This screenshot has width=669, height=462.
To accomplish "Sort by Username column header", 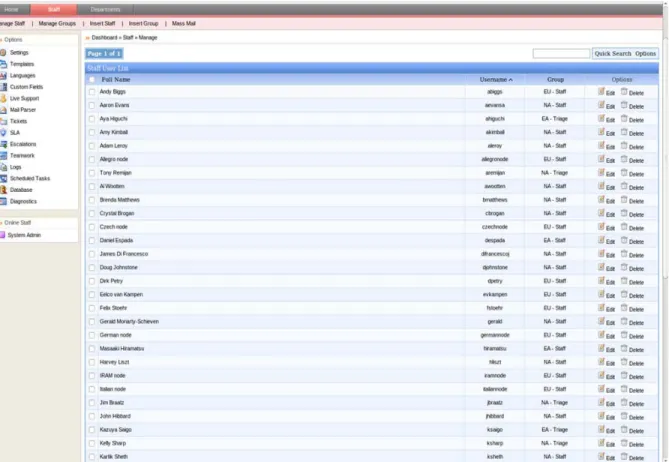I will coord(496,80).
